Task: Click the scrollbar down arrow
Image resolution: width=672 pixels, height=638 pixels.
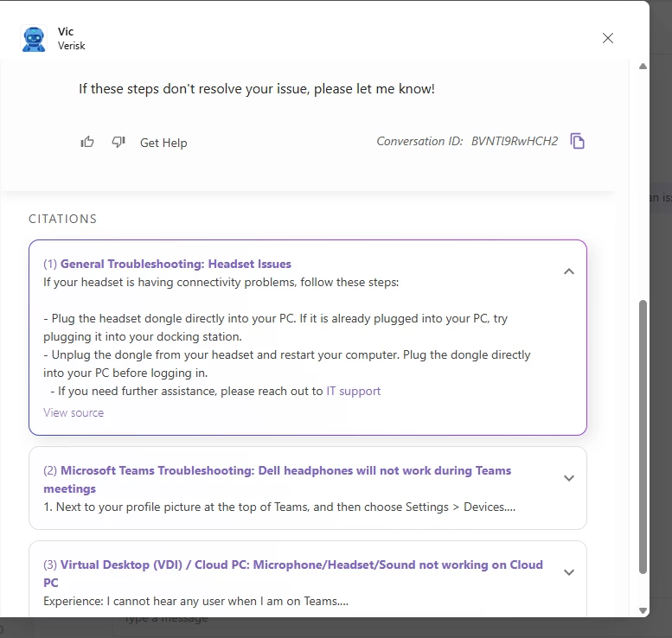Action: (643, 610)
